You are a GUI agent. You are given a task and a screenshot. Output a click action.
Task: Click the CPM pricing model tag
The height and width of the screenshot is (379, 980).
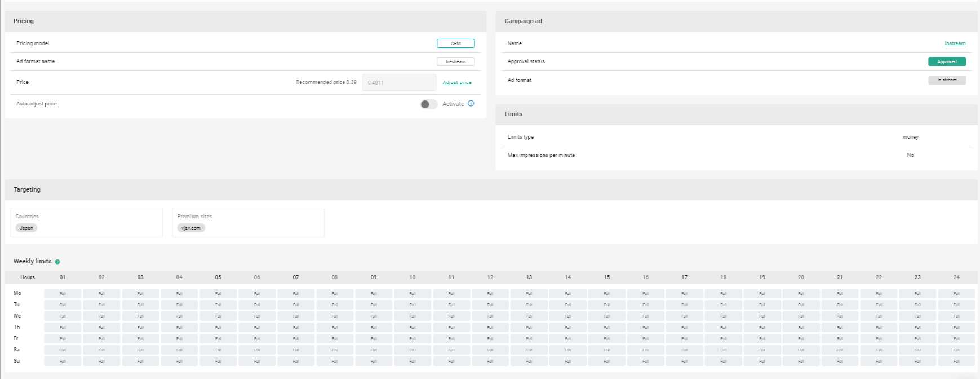455,43
